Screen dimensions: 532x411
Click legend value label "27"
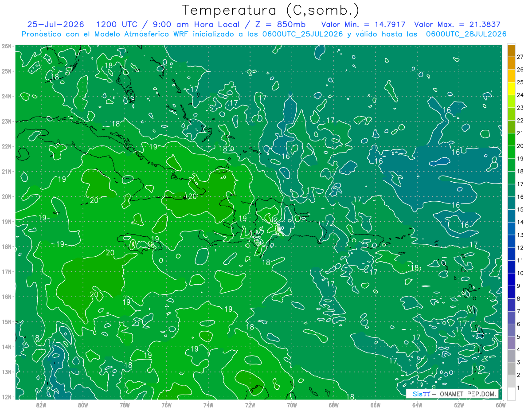click(520, 57)
